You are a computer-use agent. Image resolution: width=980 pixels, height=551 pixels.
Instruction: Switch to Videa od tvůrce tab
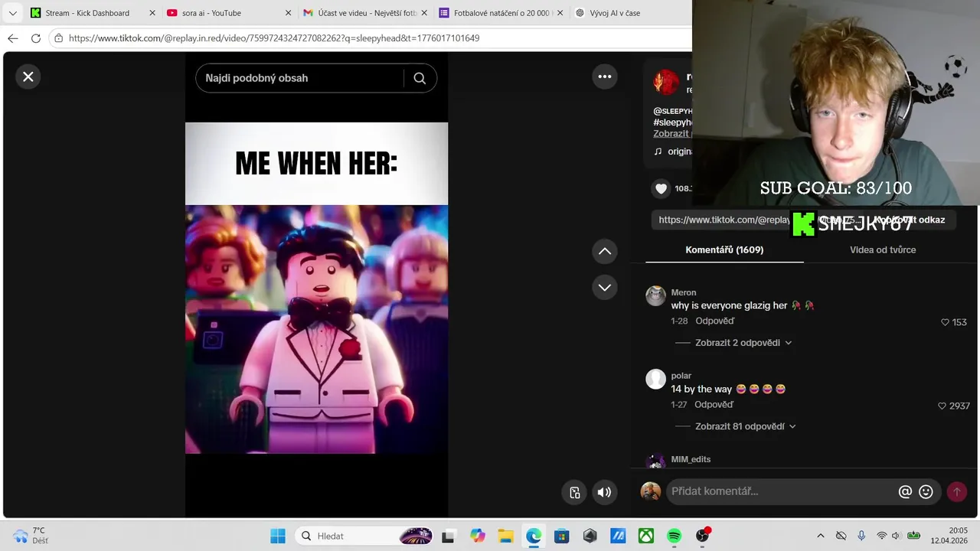click(x=883, y=249)
